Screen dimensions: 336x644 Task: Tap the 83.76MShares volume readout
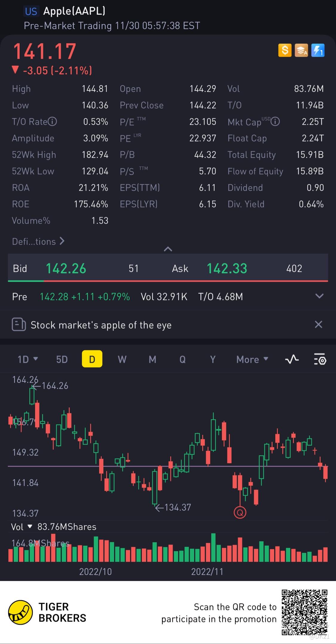(67, 527)
